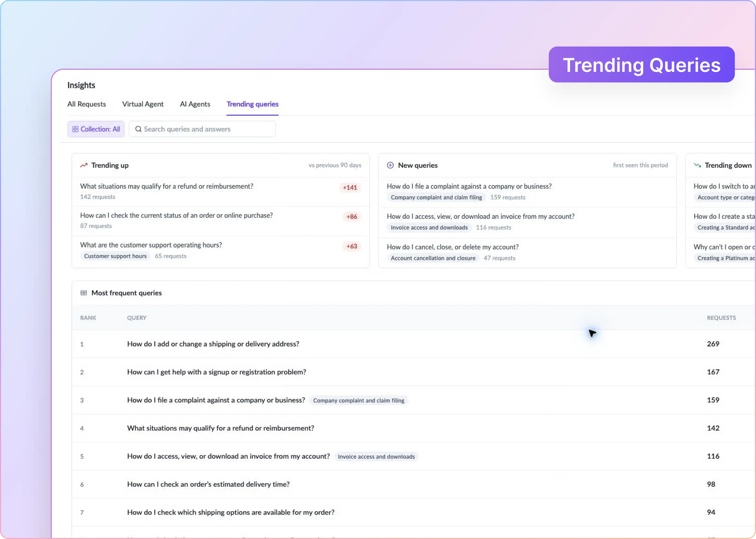Image resolution: width=756 pixels, height=539 pixels.
Task: Click the Customer support hours tag
Action: 115,256
